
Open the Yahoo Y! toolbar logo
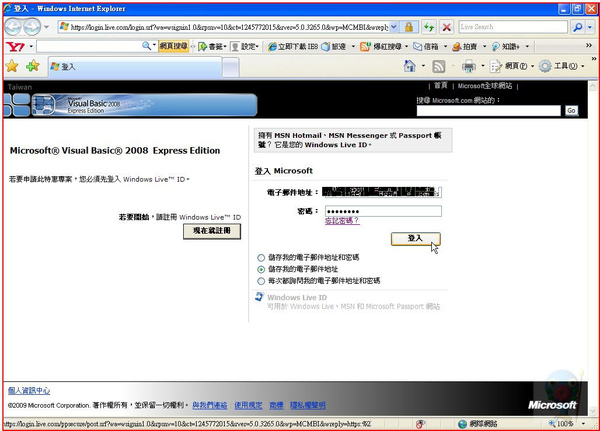coord(16,47)
